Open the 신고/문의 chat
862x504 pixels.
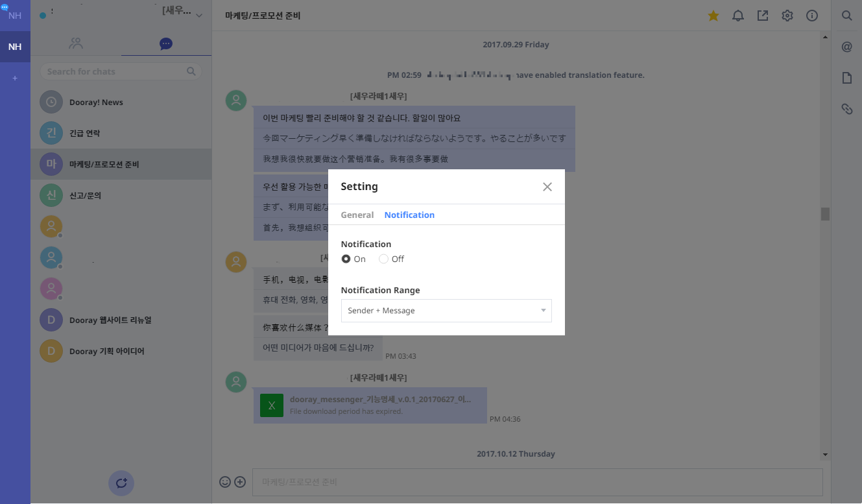pos(121,196)
